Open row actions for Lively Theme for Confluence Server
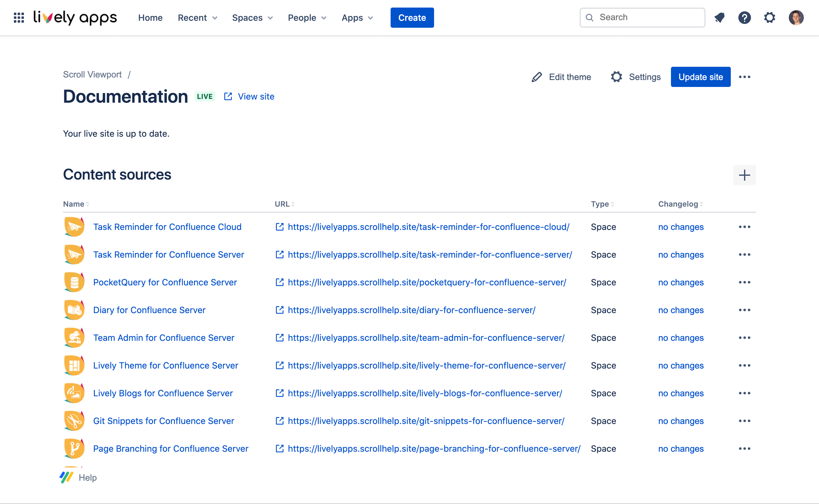This screenshot has height=504, width=819. point(744,365)
